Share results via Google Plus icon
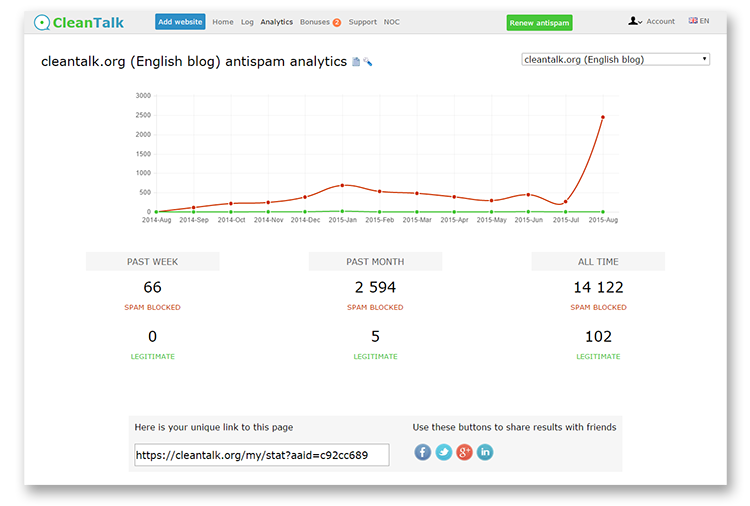Screen dimensions: 750x506 click(464, 452)
